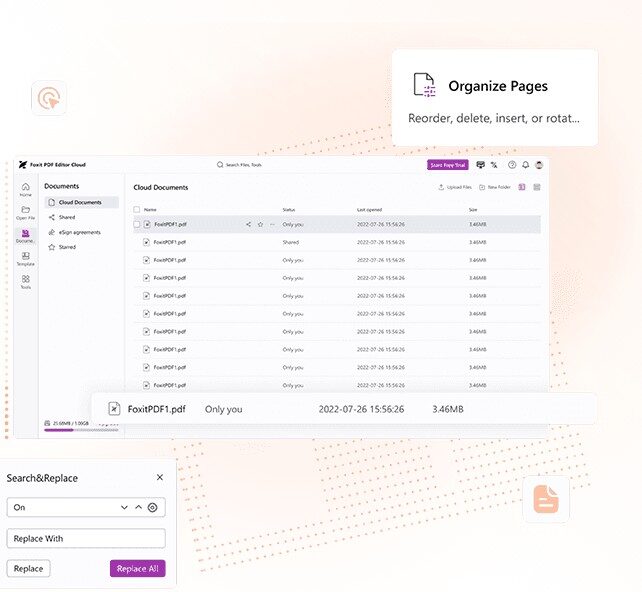Viewport: 642px width, 592px height.
Task: Click down chevron for next search result
Action: pos(124,508)
